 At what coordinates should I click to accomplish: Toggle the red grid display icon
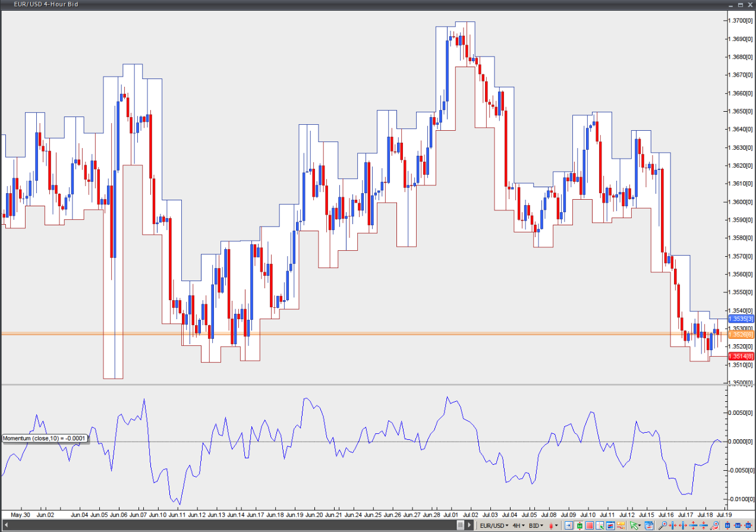pyautogui.click(x=590, y=525)
